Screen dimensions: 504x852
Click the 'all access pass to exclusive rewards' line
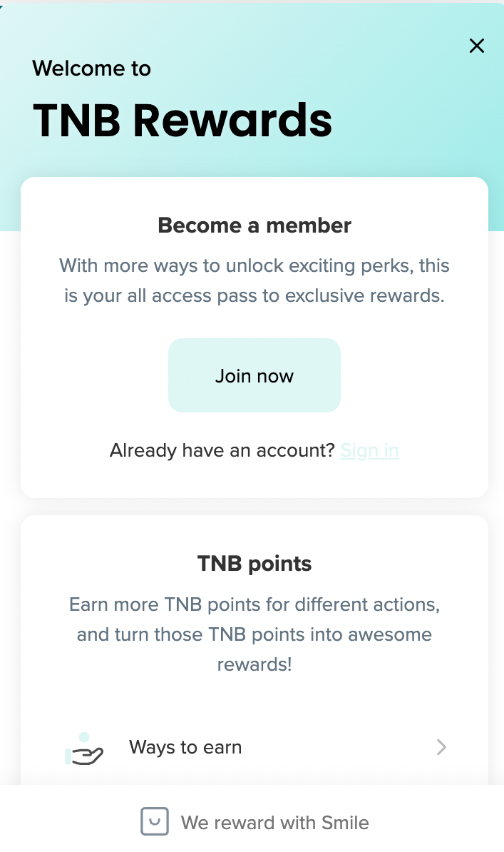tap(254, 296)
